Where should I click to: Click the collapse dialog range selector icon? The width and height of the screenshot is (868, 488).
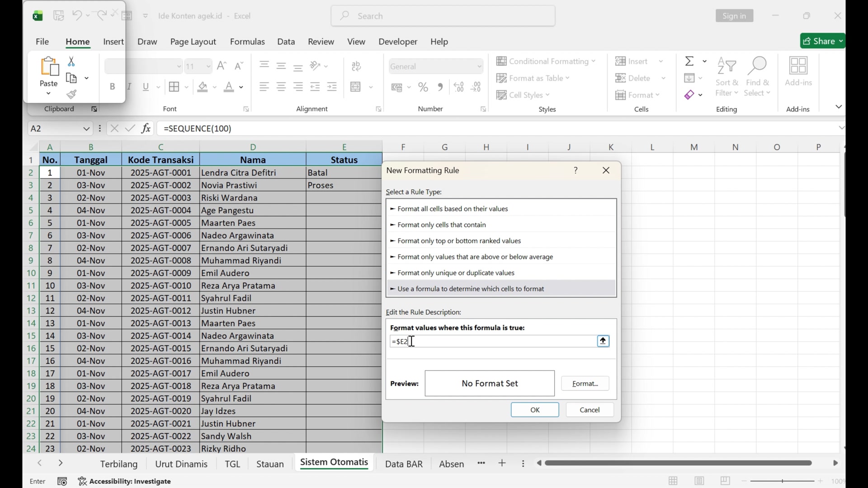tap(603, 341)
